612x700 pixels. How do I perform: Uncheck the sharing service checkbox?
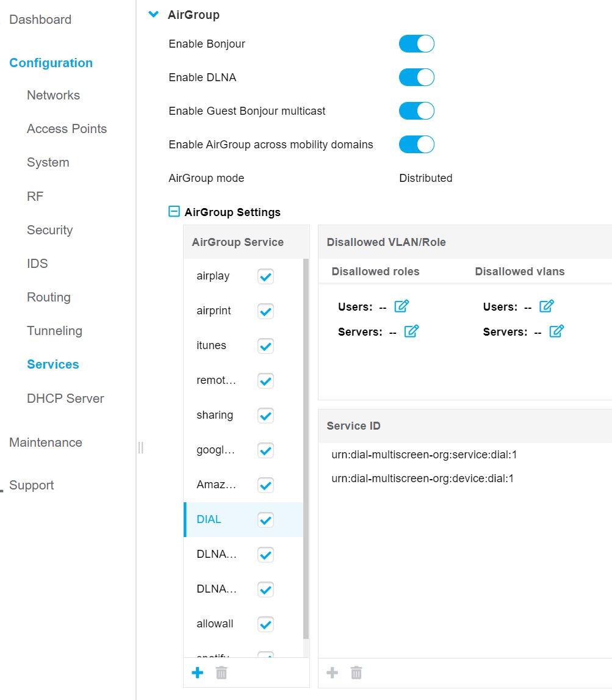coord(265,416)
